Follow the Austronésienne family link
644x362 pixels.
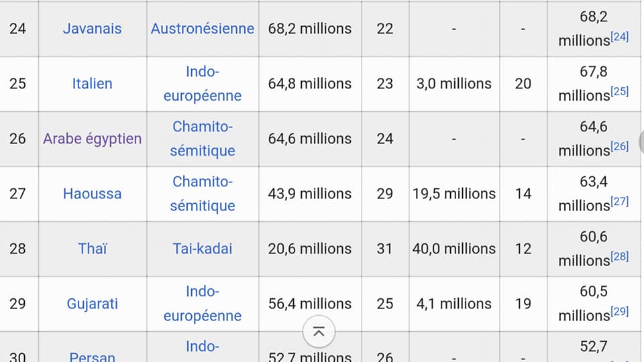[x=202, y=29]
